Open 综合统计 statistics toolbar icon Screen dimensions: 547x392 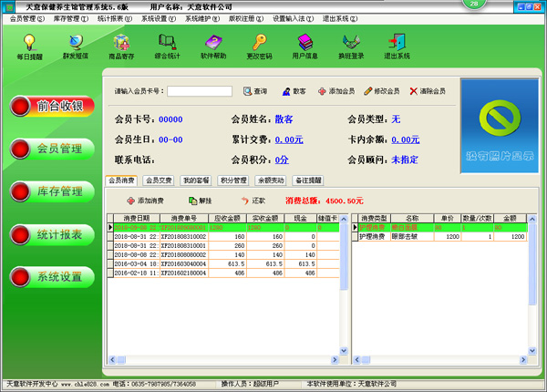167,46
